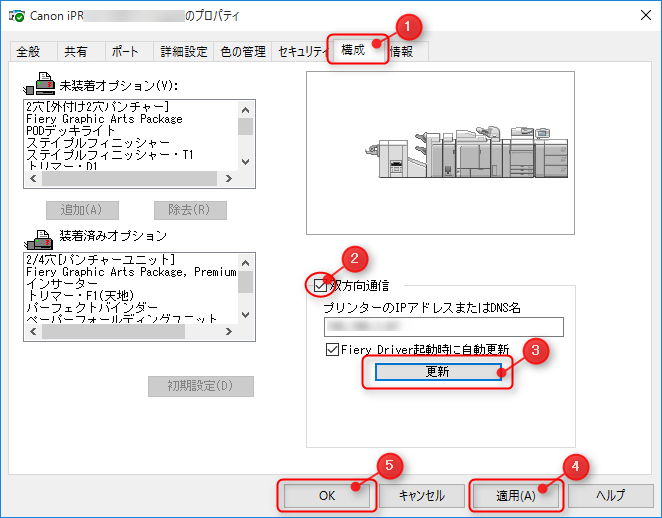This screenshot has width=662, height=518.
Task: Click the 適用(A) button
Action: tap(516, 495)
